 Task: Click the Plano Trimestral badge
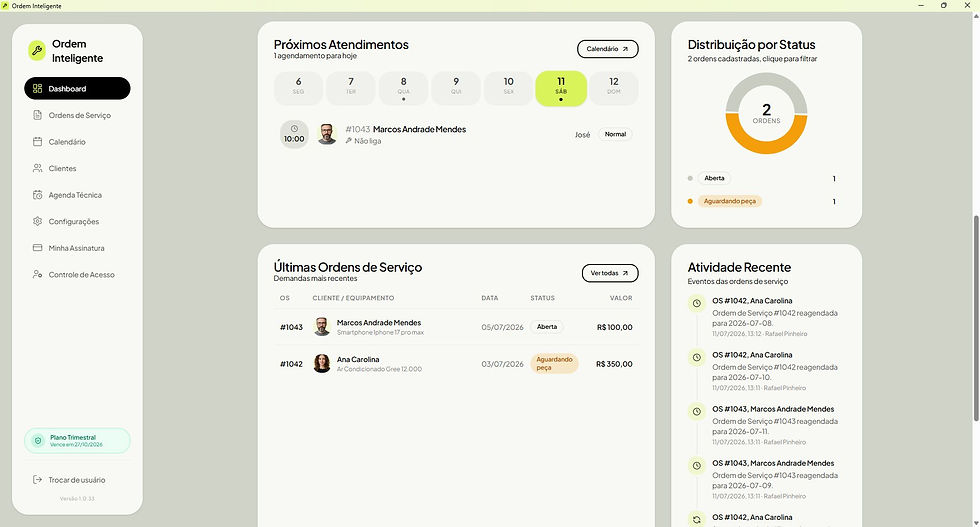[x=77, y=441]
